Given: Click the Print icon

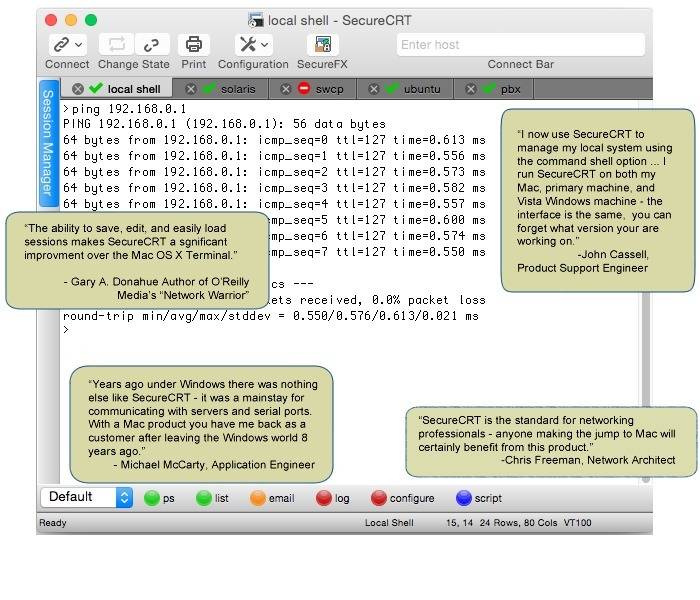Looking at the screenshot, I should 194,45.
